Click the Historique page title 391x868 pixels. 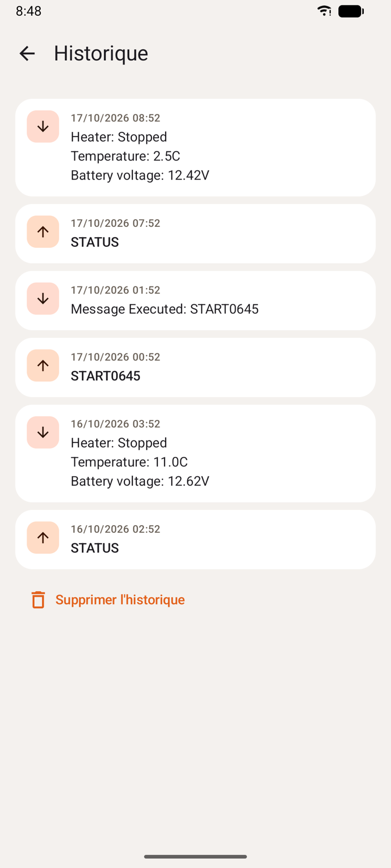101,53
